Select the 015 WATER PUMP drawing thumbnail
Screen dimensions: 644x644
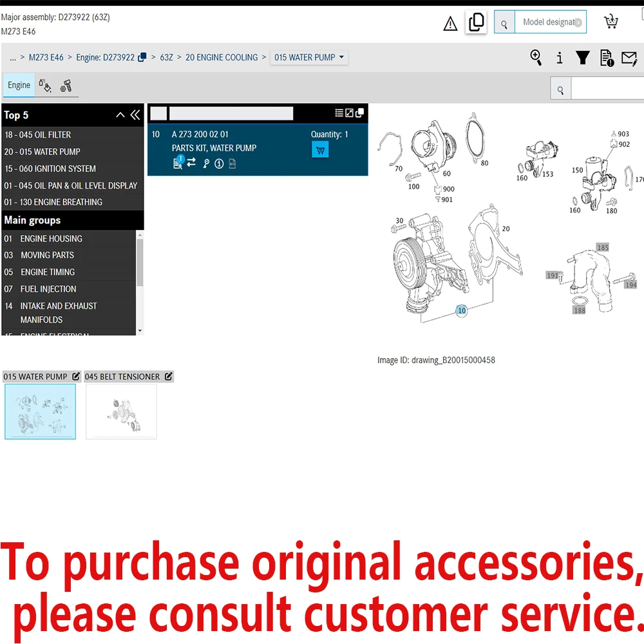click(x=40, y=412)
